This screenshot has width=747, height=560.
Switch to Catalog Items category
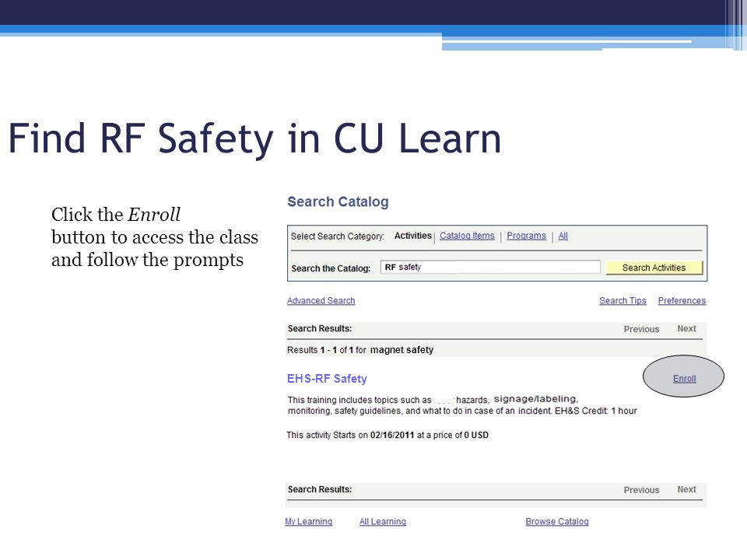(467, 236)
